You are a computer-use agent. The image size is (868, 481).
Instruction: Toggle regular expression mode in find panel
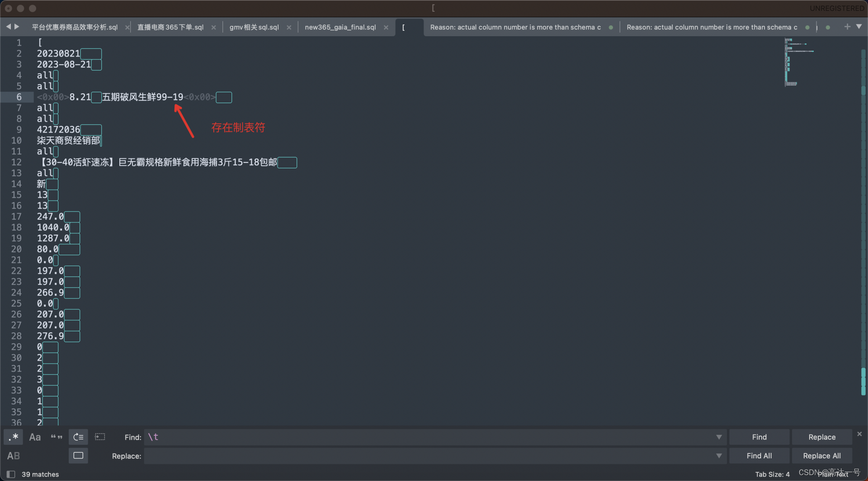pos(13,437)
